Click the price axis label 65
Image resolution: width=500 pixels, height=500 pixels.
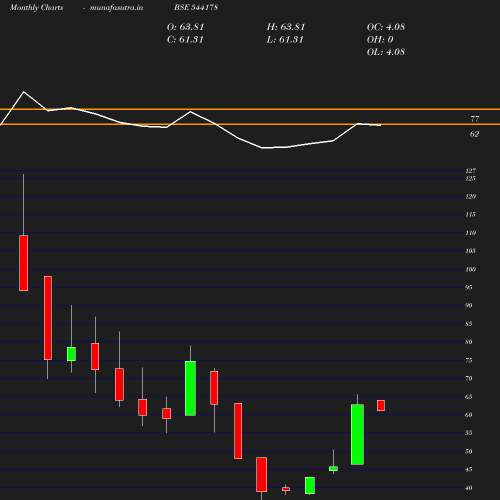pos(469,397)
